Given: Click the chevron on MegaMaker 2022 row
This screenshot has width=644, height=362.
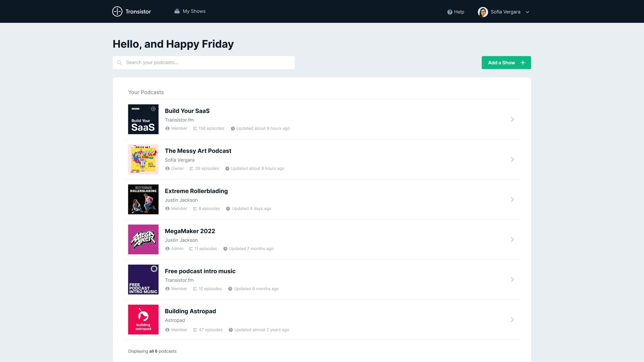Looking at the screenshot, I should pyautogui.click(x=512, y=239).
